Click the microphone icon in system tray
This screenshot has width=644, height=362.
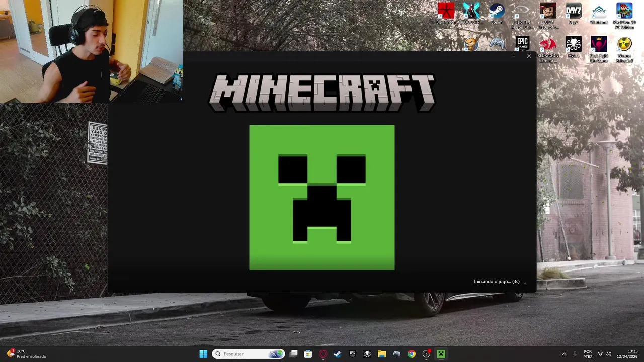575,354
